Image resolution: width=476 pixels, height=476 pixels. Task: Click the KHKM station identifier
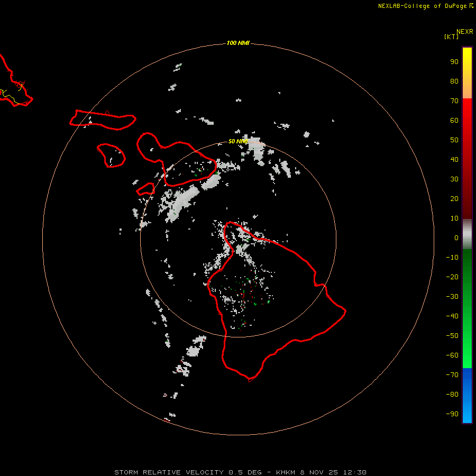(x=286, y=472)
